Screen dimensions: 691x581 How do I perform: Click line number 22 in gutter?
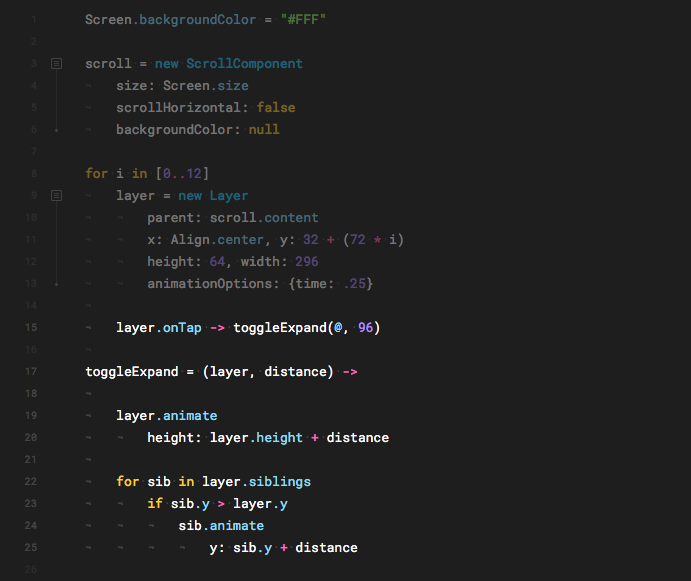(x=31, y=482)
